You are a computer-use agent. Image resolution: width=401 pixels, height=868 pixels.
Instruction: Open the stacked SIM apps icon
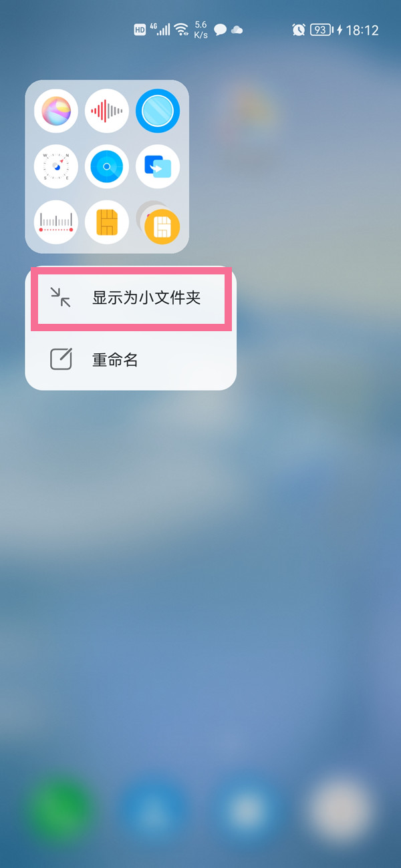[x=158, y=224]
